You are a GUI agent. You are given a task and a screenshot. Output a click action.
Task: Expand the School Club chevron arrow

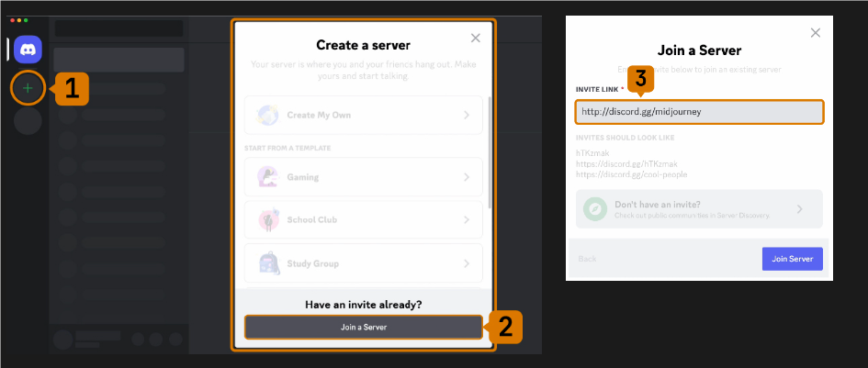coord(467,219)
